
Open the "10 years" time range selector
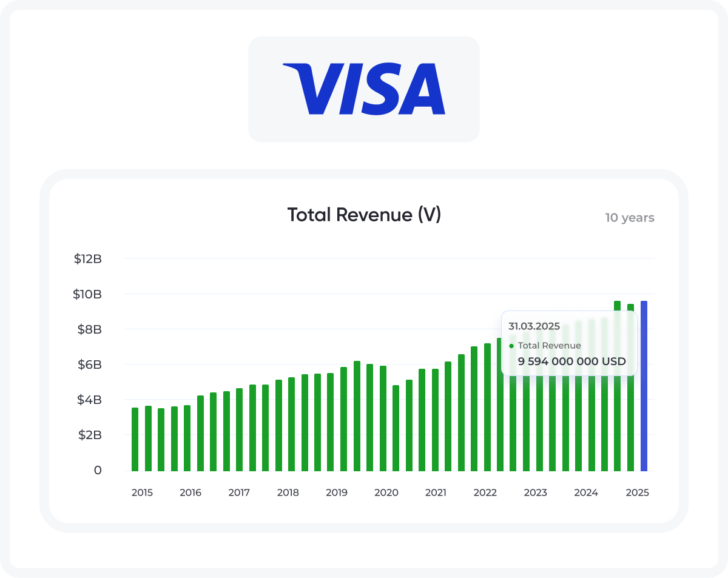[630, 218]
